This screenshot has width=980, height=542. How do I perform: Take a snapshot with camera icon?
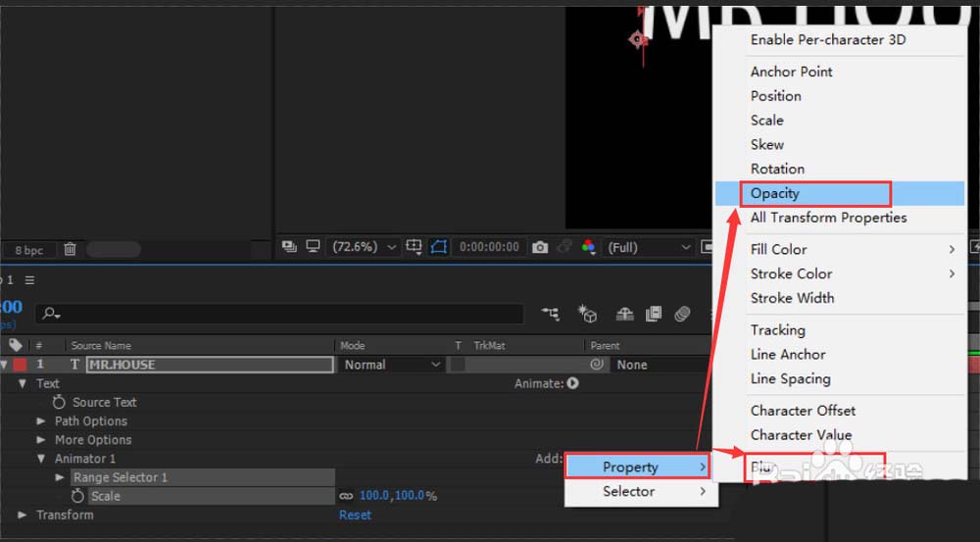(540, 247)
